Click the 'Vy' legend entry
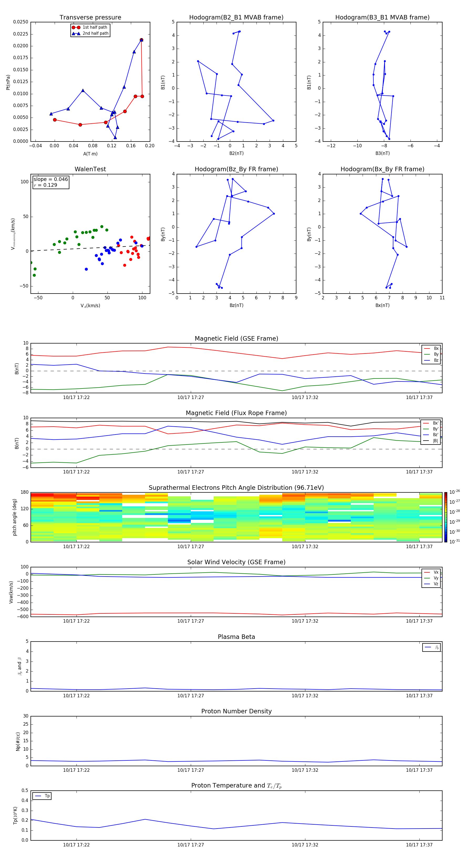The height and width of the screenshot is (868, 473). (x=431, y=578)
